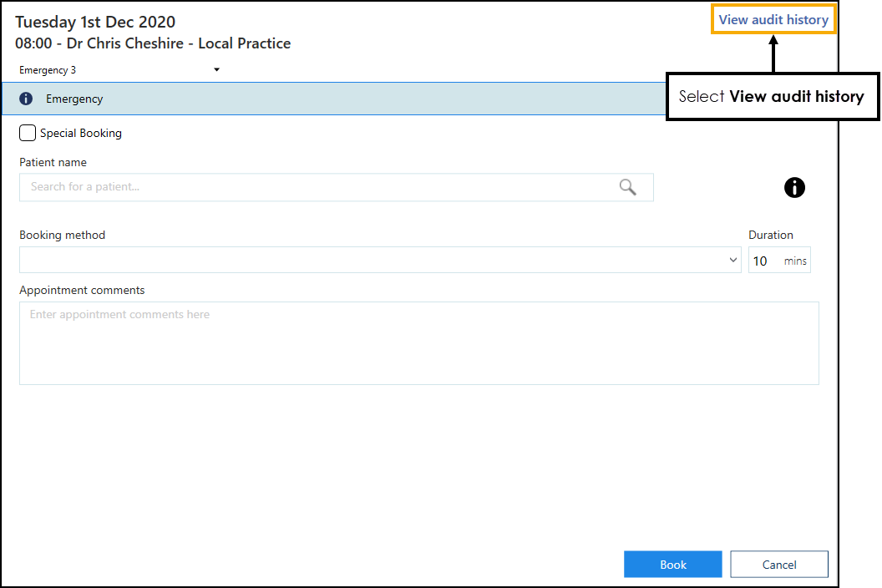Image resolution: width=882 pixels, height=588 pixels.
Task: Click the Tuesday 1st Dec 2020 heading
Action: pos(95,23)
